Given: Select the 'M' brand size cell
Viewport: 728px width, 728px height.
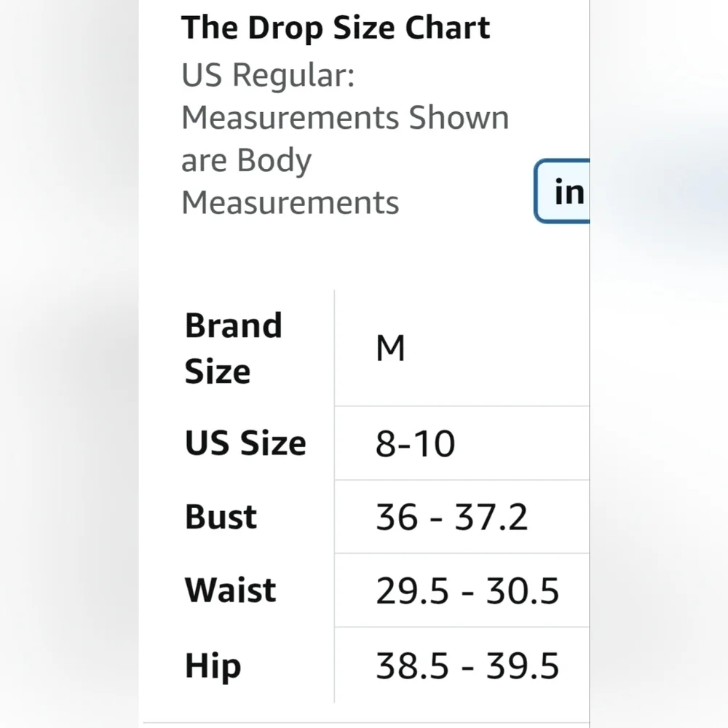Looking at the screenshot, I should point(390,349).
